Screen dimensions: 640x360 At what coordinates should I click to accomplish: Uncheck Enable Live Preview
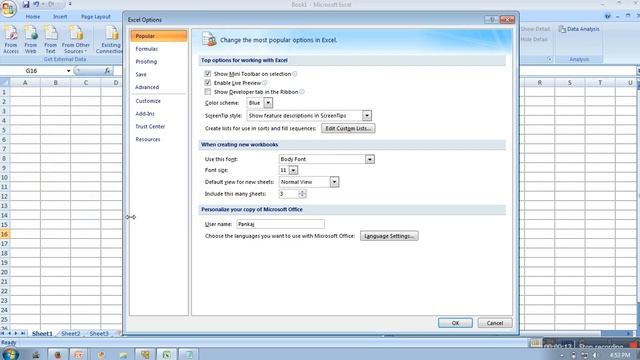coord(208,83)
